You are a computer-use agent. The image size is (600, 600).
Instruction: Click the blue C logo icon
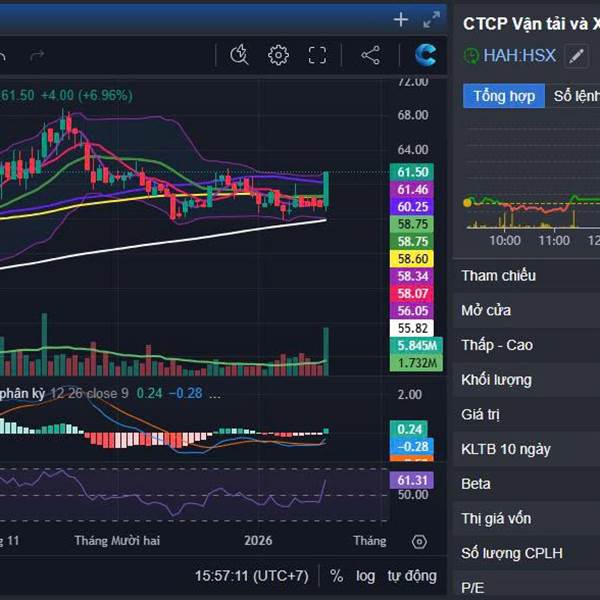(x=426, y=55)
